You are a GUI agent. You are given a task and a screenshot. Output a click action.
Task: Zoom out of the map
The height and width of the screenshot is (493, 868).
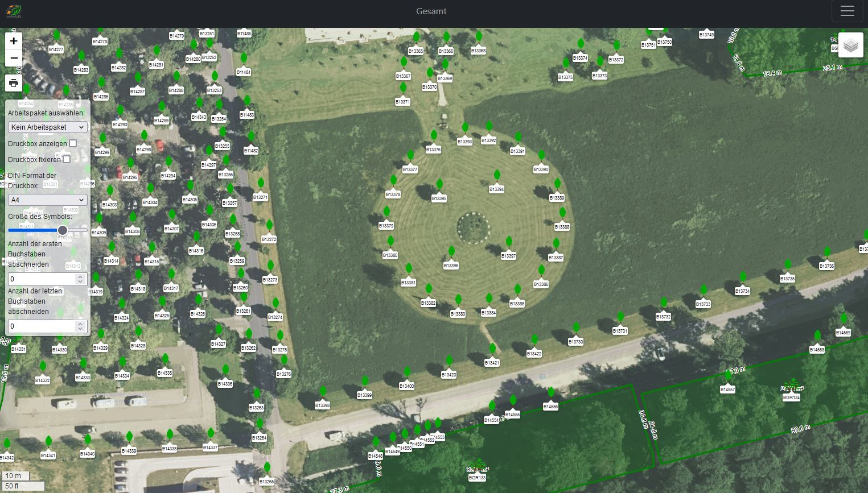(x=14, y=58)
